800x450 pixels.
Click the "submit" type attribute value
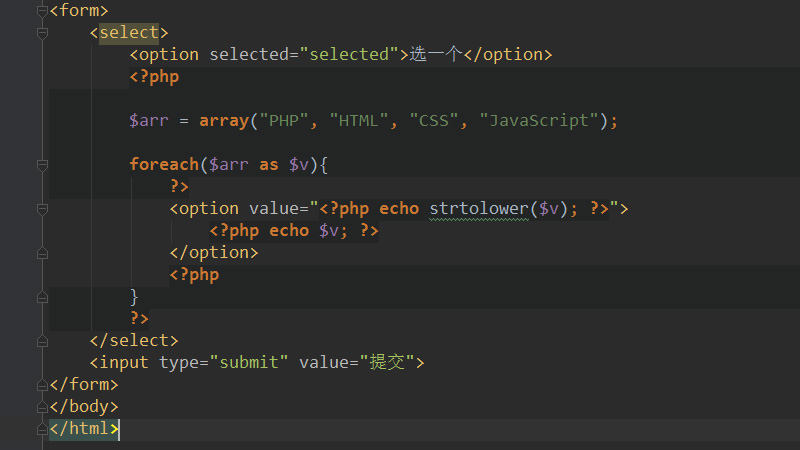pyautogui.click(x=249, y=362)
